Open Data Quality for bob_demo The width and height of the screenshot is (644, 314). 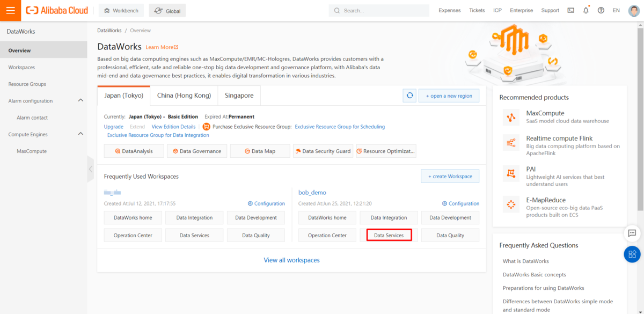(x=450, y=235)
